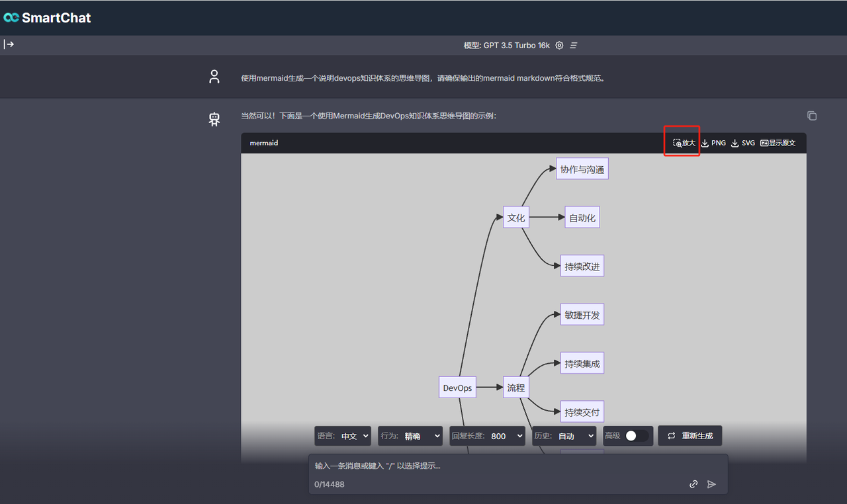This screenshot has width=847, height=504.
Task: Select the 文化 node in diagram
Action: point(515,217)
